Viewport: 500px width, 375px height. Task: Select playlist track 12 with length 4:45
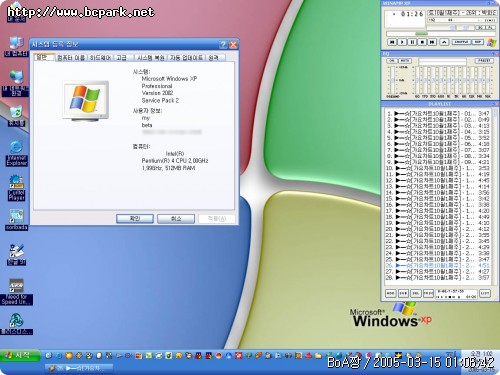[x=438, y=180]
